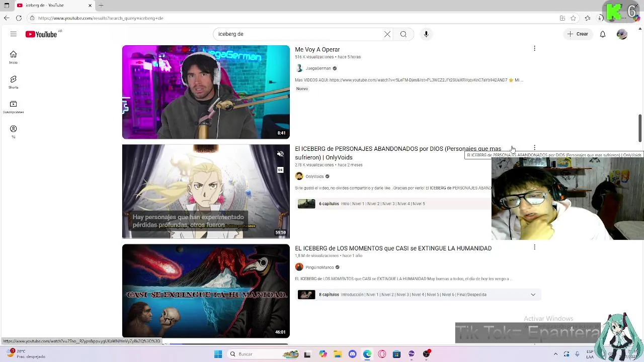The width and height of the screenshot is (644, 362).
Task: Open the weather widget on the taskbar
Action: pos(25,354)
